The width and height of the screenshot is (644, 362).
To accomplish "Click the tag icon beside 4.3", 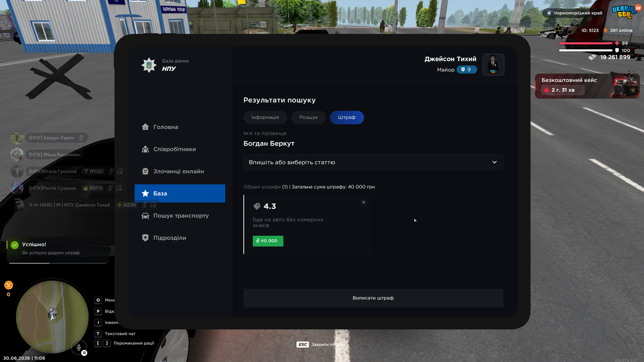I will [257, 206].
